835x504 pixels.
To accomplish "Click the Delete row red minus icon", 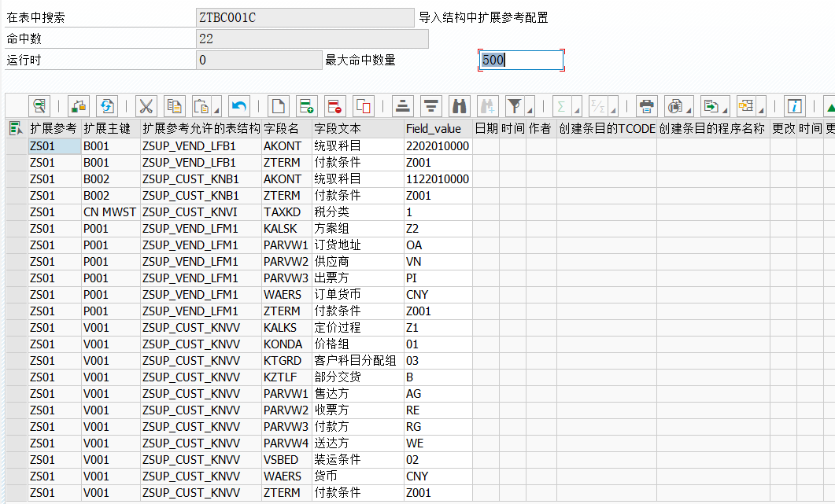I will pyautogui.click(x=335, y=106).
